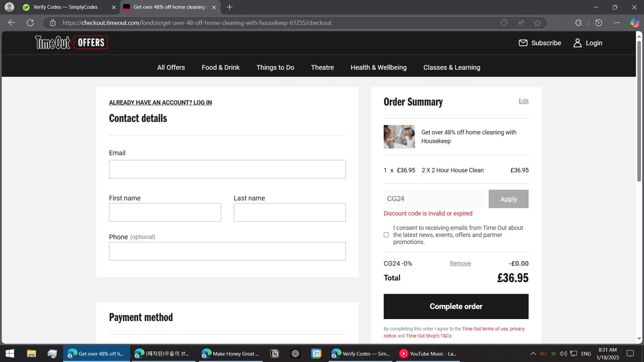Click the Apply discount code button
Image resolution: width=644 pixels, height=362 pixels.
(x=508, y=199)
